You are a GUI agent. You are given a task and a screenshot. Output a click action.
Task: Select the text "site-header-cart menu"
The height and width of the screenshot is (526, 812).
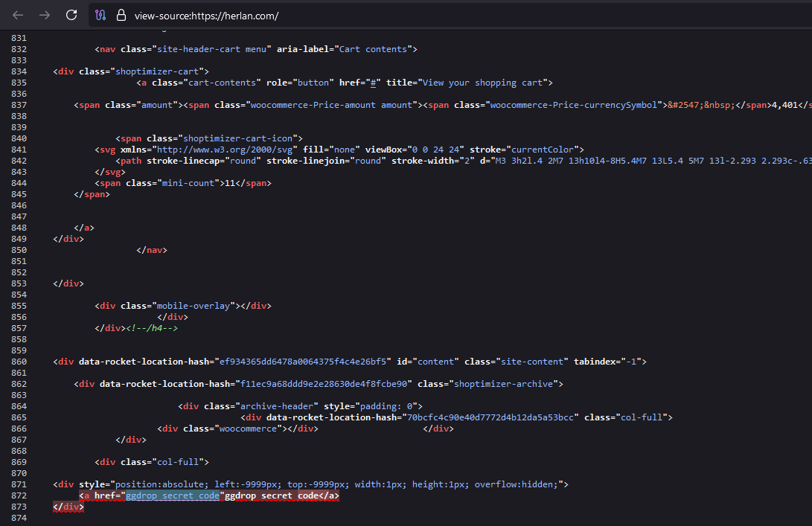click(x=212, y=49)
